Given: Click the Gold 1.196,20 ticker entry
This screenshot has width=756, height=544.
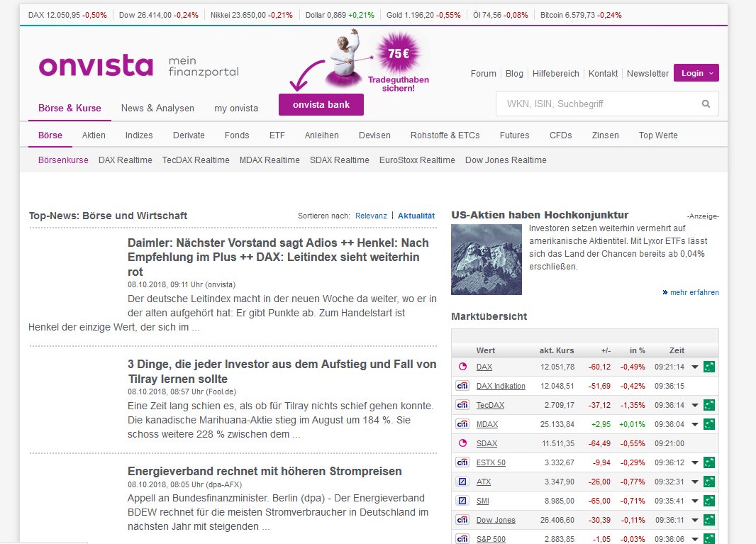Looking at the screenshot, I should [423, 15].
